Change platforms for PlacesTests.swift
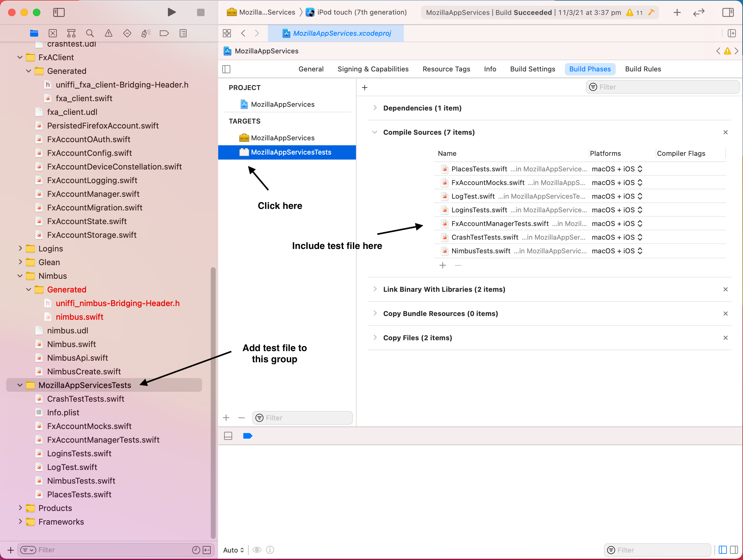 [617, 169]
